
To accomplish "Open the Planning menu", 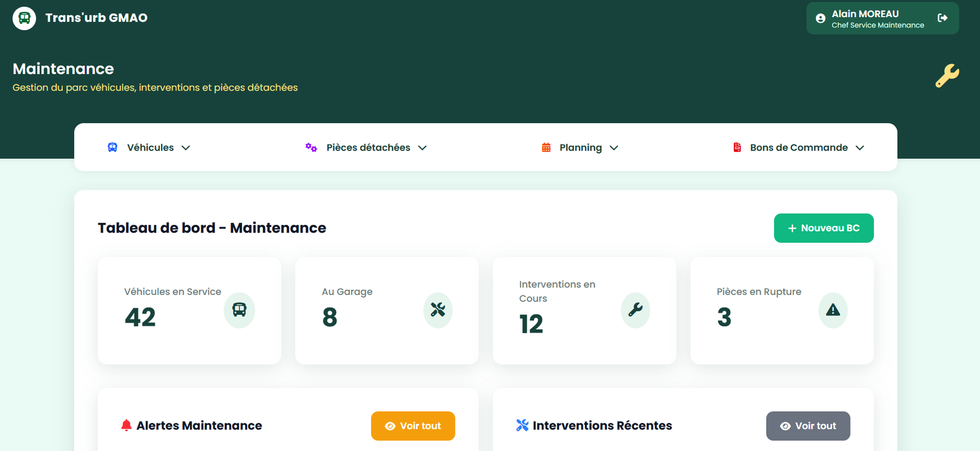I will pos(580,147).
